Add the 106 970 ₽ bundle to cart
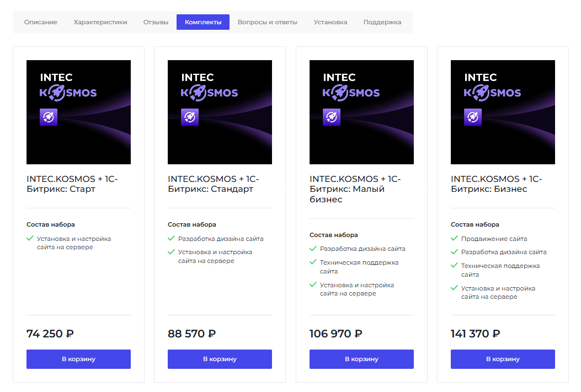Screen dimensions: 581x392 coord(361,359)
